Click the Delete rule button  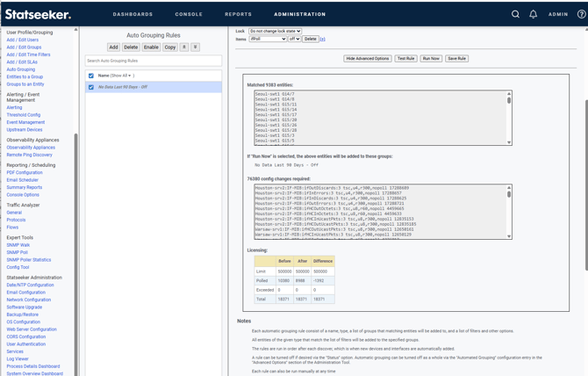131,47
